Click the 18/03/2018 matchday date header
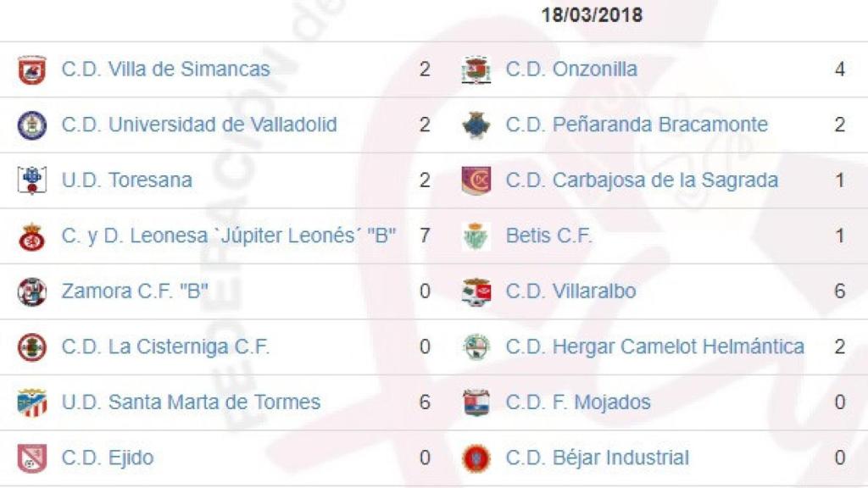Image resolution: width=868 pixels, height=488 pixels. 580,14
